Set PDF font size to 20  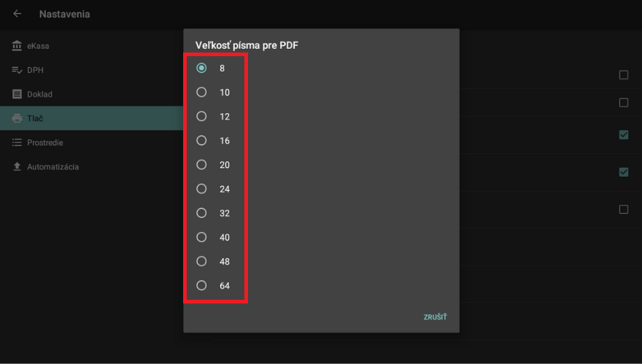[201, 165]
